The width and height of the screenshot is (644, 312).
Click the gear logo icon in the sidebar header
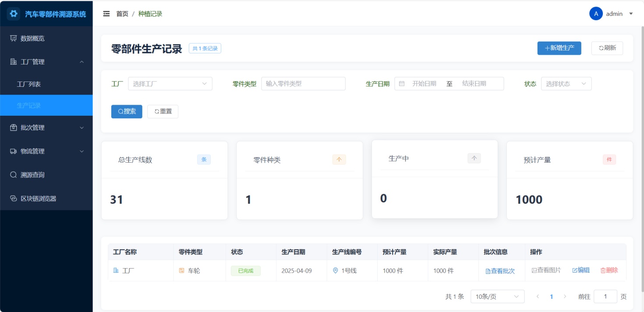pyautogui.click(x=14, y=14)
